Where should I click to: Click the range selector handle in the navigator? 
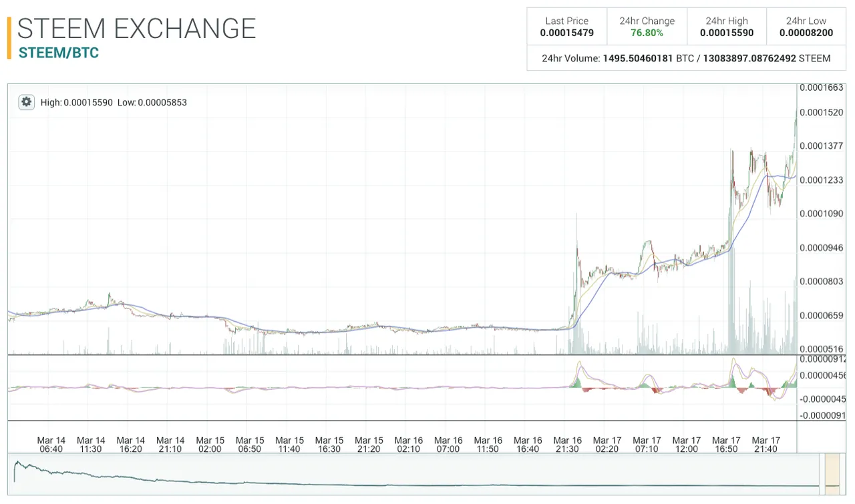833,473
